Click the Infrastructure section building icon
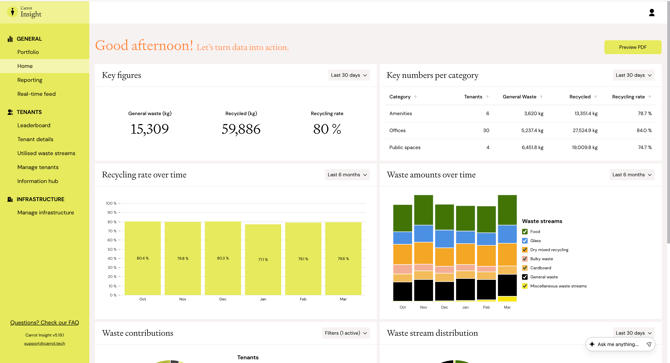The width and height of the screenshot is (670, 363). [x=10, y=199]
